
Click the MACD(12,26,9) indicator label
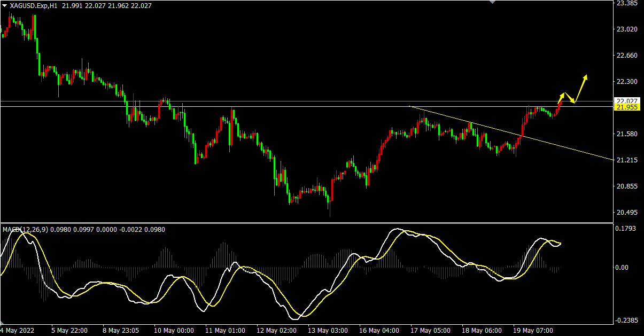tap(25, 230)
